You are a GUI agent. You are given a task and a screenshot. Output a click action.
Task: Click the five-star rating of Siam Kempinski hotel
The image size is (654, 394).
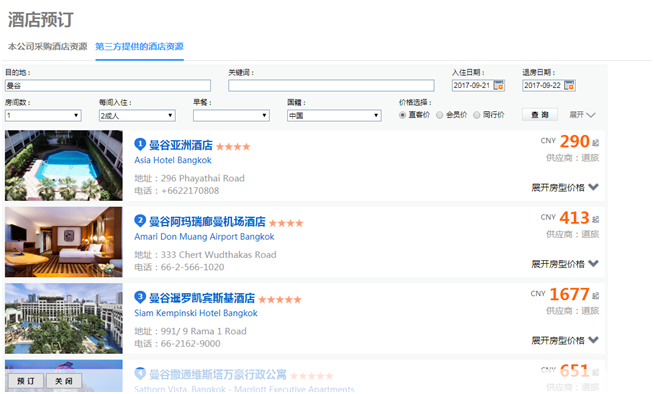click(280, 300)
